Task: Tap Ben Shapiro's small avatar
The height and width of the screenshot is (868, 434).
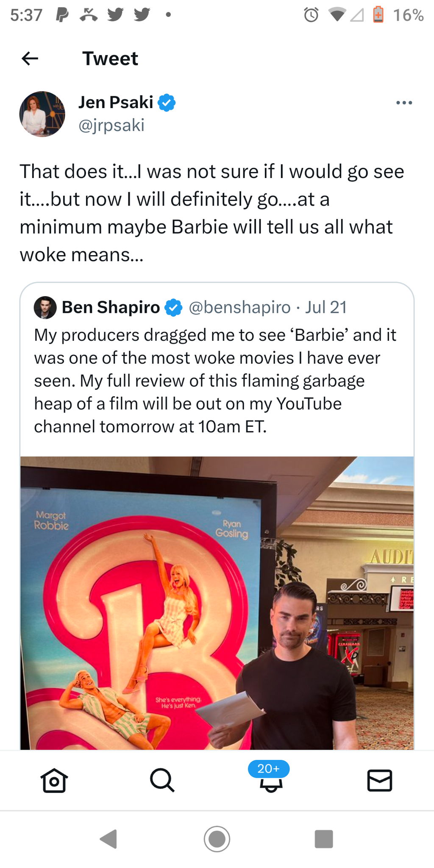Action: 45,307
